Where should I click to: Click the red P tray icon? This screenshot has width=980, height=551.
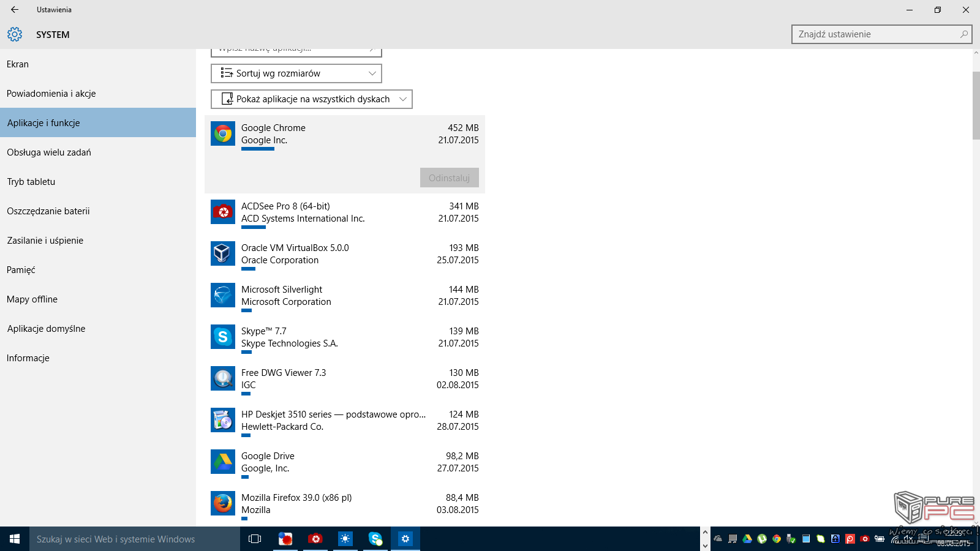(x=850, y=539)
